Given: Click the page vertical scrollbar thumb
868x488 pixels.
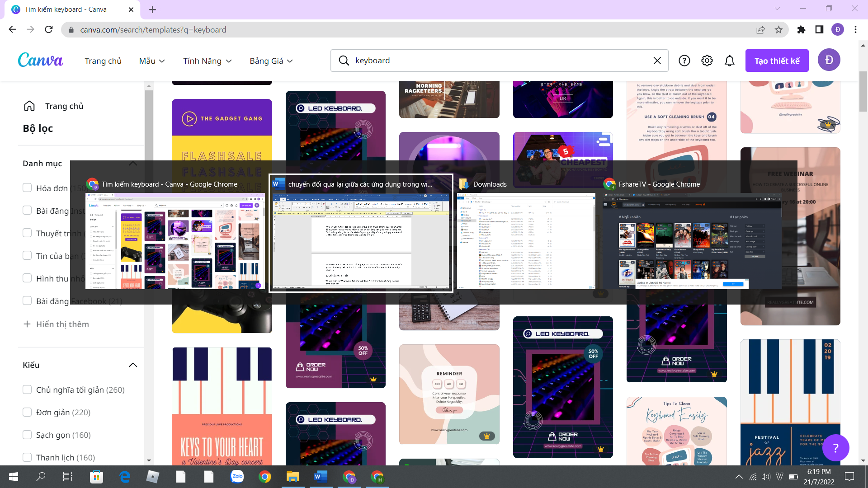Looking at the screenshot, I should coord(863,92).
